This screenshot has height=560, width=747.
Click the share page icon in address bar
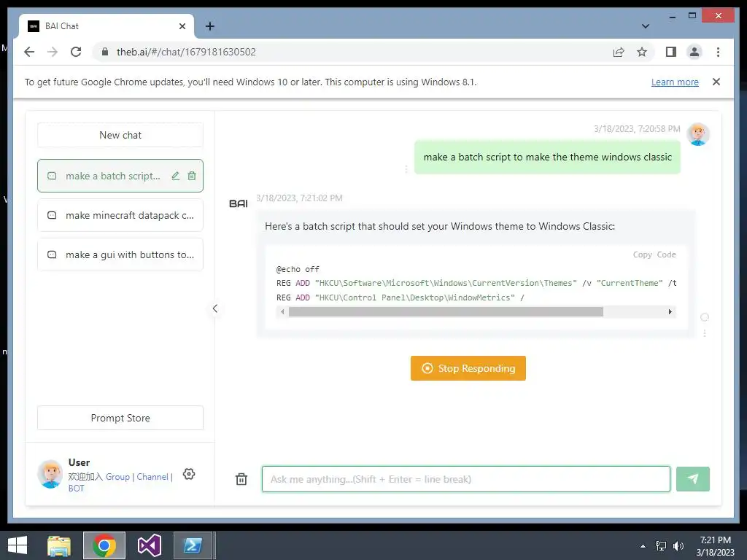pyautogui.click(x=619, y=52)
